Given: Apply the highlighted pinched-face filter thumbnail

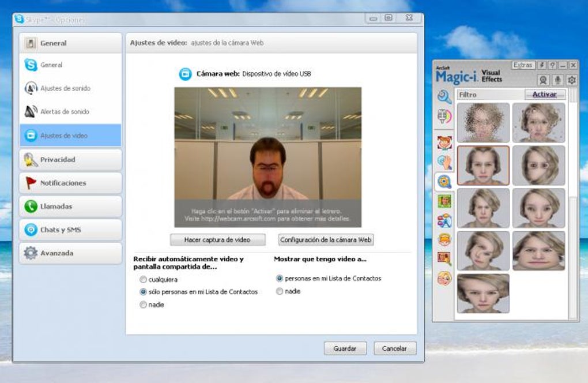Looking at the screenshot, I should pos(483,166).
